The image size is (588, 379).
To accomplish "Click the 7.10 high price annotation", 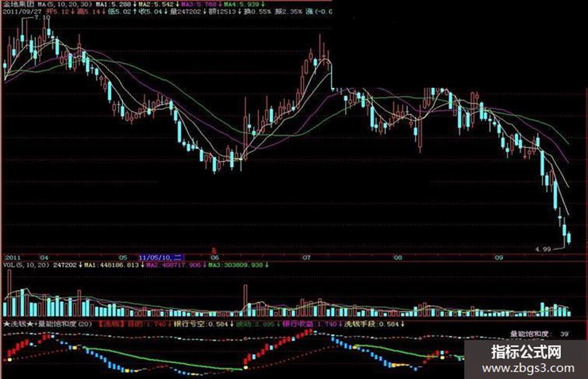I will pyautogui.click(x=42, y=17).
